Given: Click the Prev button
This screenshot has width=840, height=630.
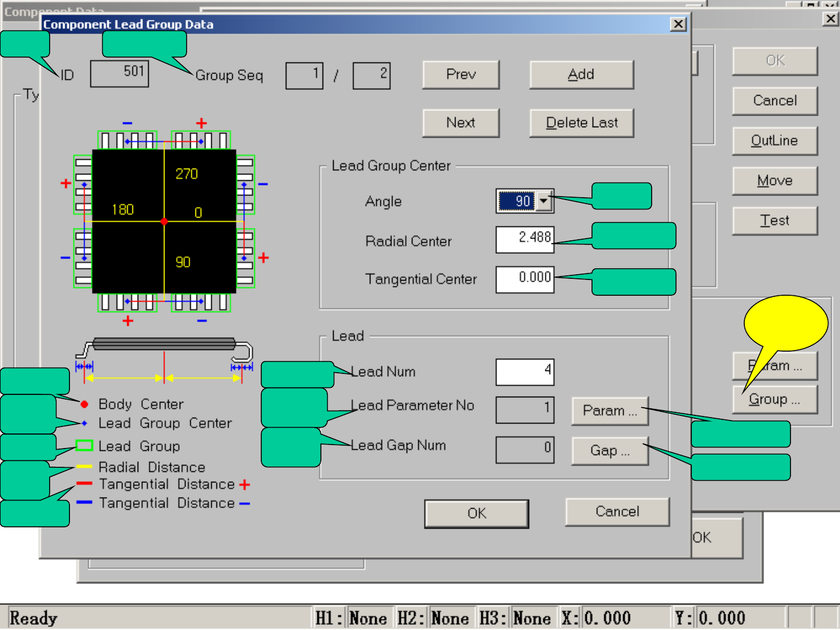Looking at the screenshot, I should 461,75.
